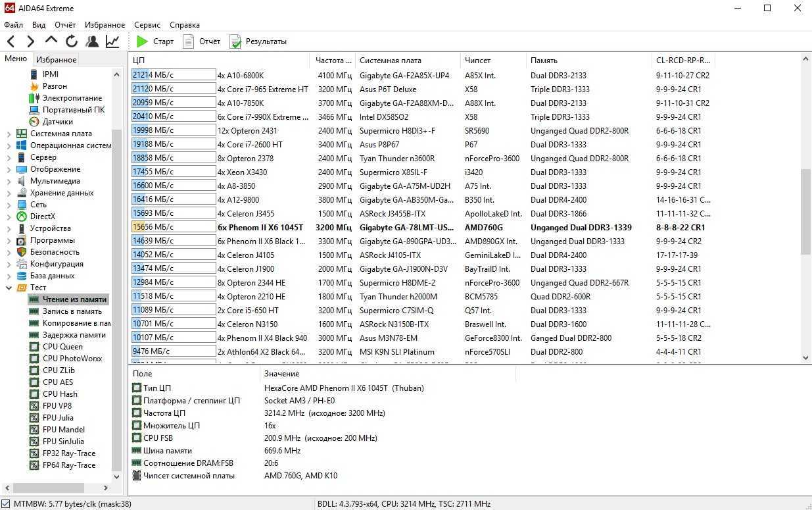Select the CPU Queen benchmark item
This screenshot has width=812, height=510.
point(62,347)
